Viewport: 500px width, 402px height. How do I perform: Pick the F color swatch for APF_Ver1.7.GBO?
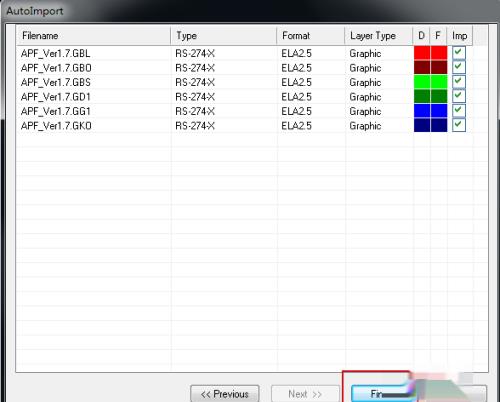439,67
